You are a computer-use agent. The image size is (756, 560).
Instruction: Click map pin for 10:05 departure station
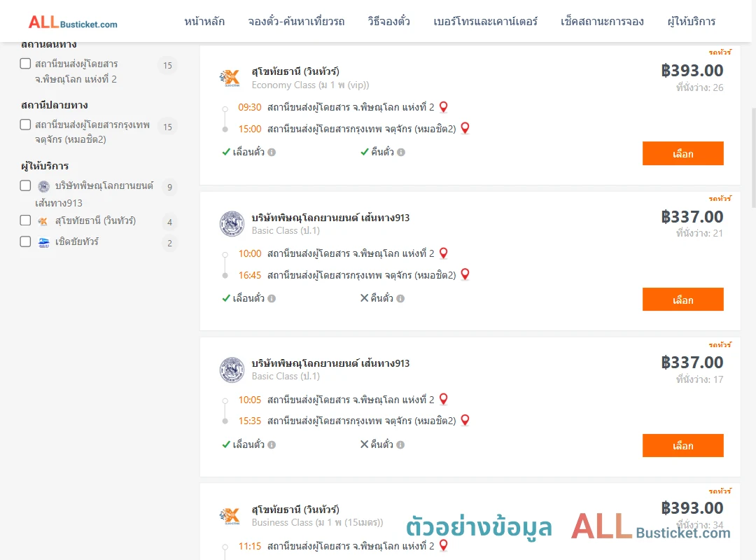[444, 400]
